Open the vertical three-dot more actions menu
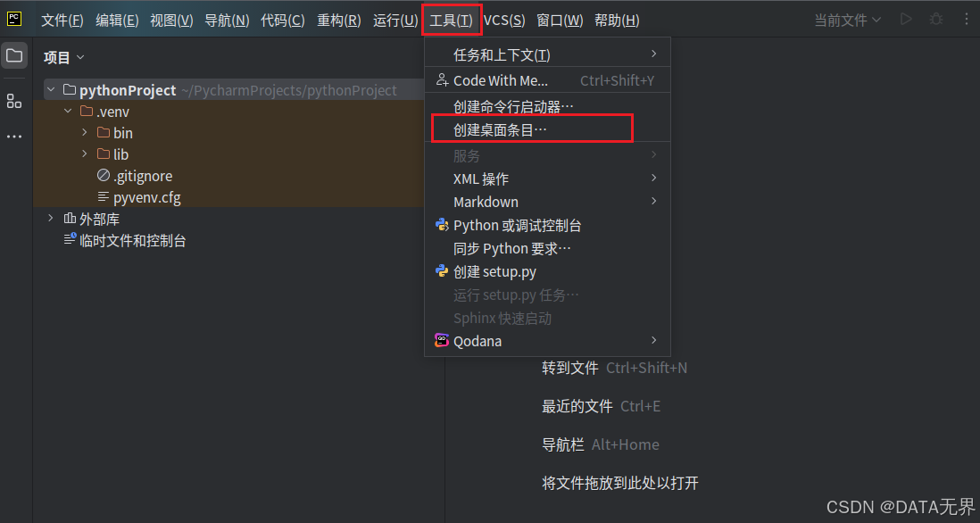Screen dimensions: 980x523 click(967, 20)
